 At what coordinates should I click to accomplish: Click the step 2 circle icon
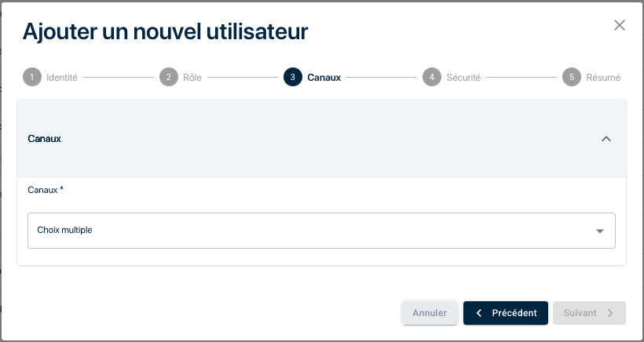(168, 78)
